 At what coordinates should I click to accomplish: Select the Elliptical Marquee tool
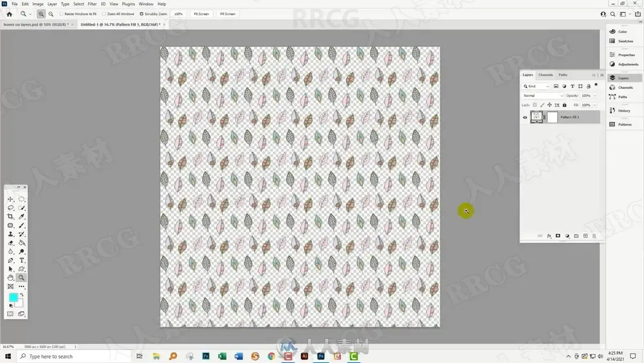pyautogui.click(x=21, y=199)
